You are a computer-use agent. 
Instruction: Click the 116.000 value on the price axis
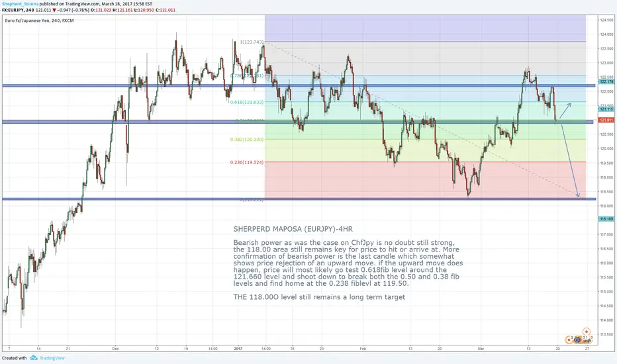[x=606, y=263]
